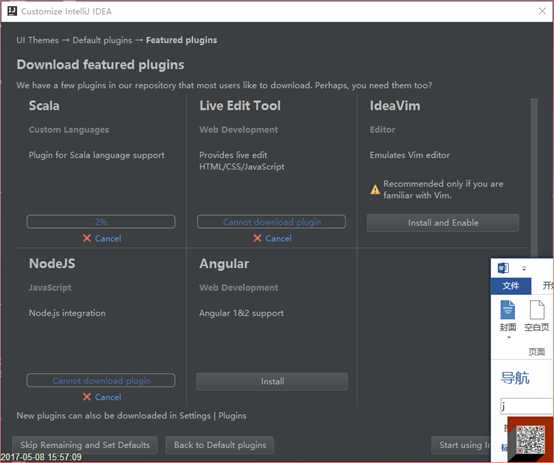Click the NodeJS plugin title
The height and width of the screenshot is (463, 554).
point(52,264)
